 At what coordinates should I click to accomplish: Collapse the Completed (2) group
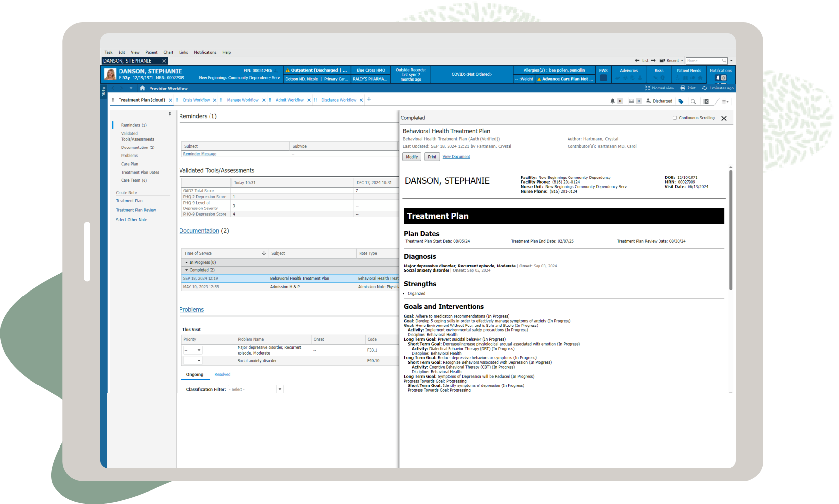(x=186, y=270)
